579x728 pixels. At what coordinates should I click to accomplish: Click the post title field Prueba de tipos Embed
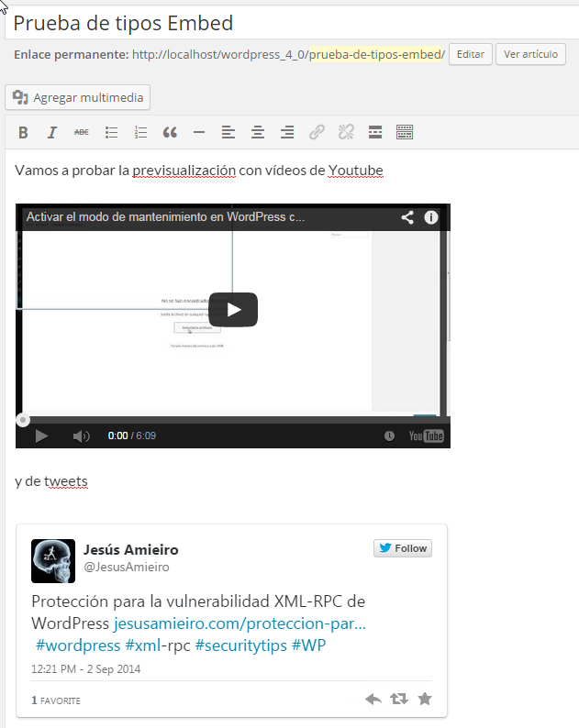(x=293, y=23)
